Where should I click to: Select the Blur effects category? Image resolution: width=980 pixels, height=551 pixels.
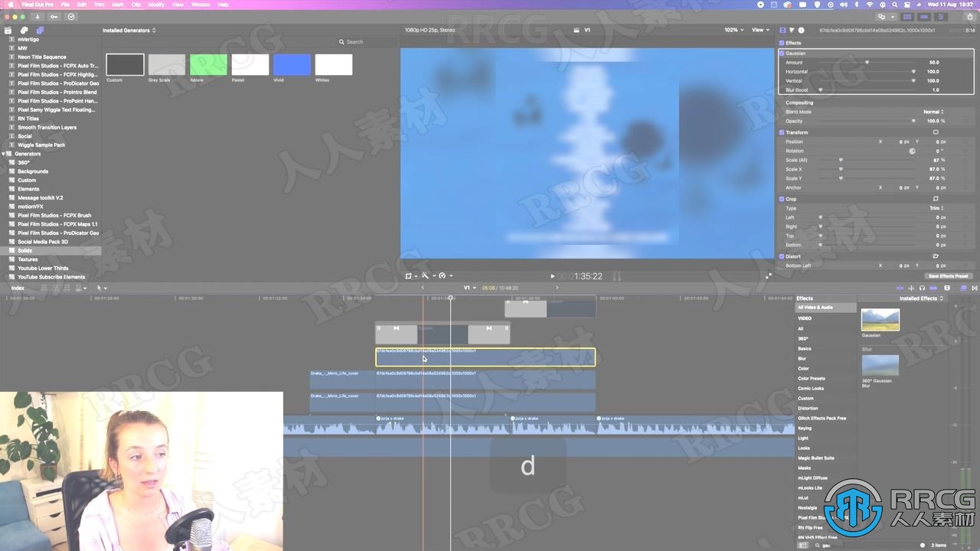point(802,358)
